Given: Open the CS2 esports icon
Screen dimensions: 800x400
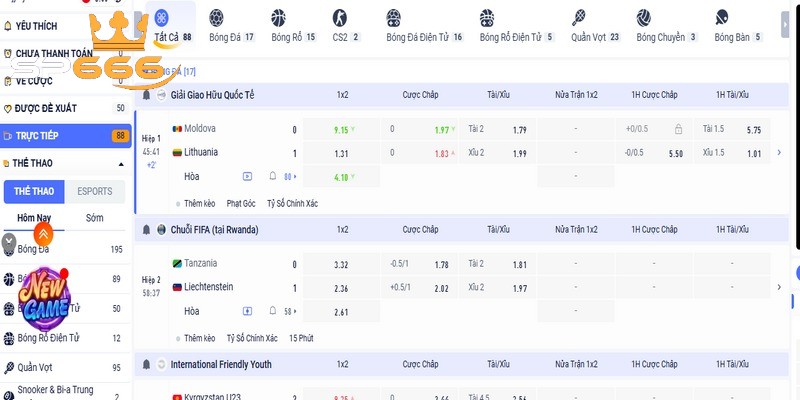Looking at the screenshot, I should click(341, 17).
